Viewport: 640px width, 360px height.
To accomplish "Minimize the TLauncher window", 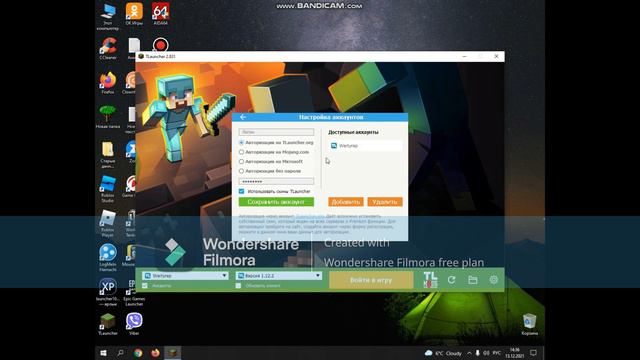I will click(x=464, y=56).
